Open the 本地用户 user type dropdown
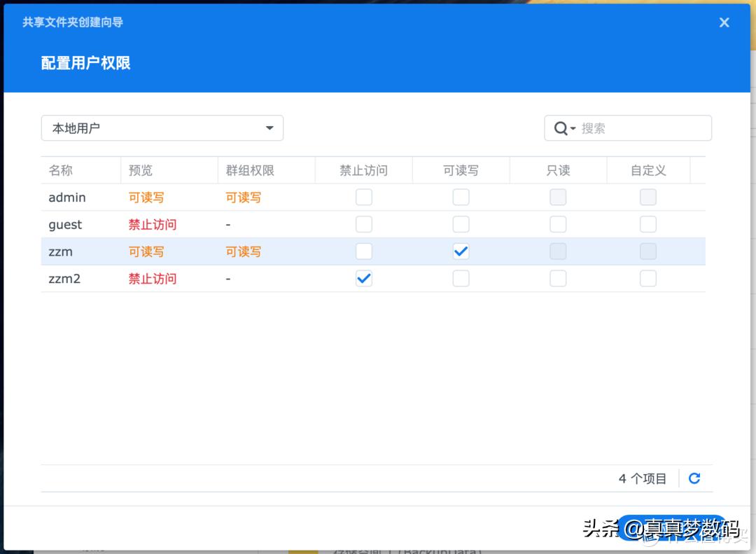Screen dimensions: 756x554 (161, 127)
